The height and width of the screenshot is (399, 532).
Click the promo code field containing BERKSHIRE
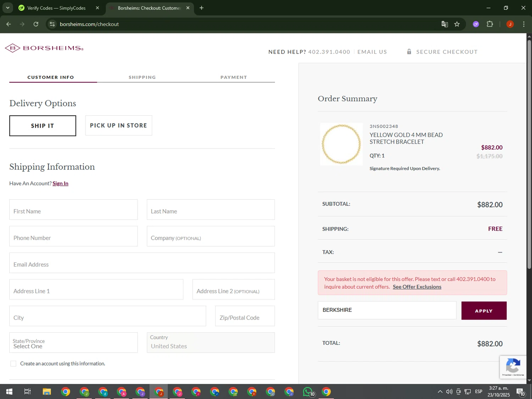[387, 310]
